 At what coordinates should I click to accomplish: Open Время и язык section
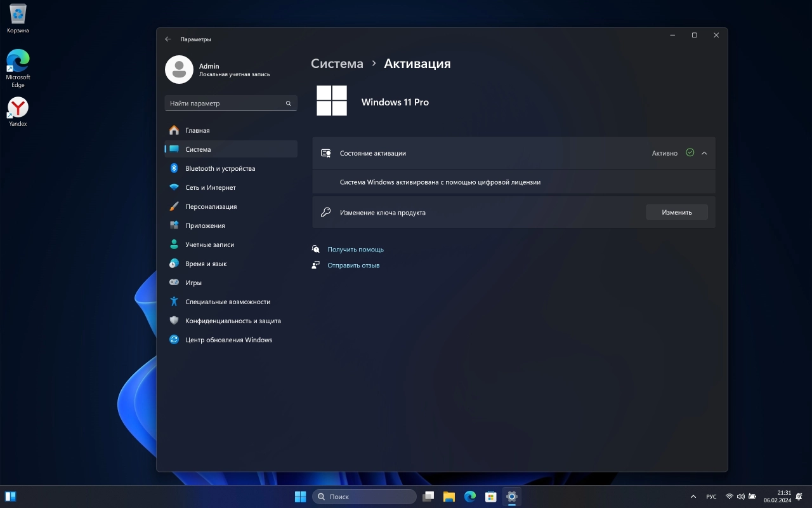[230, 264]
